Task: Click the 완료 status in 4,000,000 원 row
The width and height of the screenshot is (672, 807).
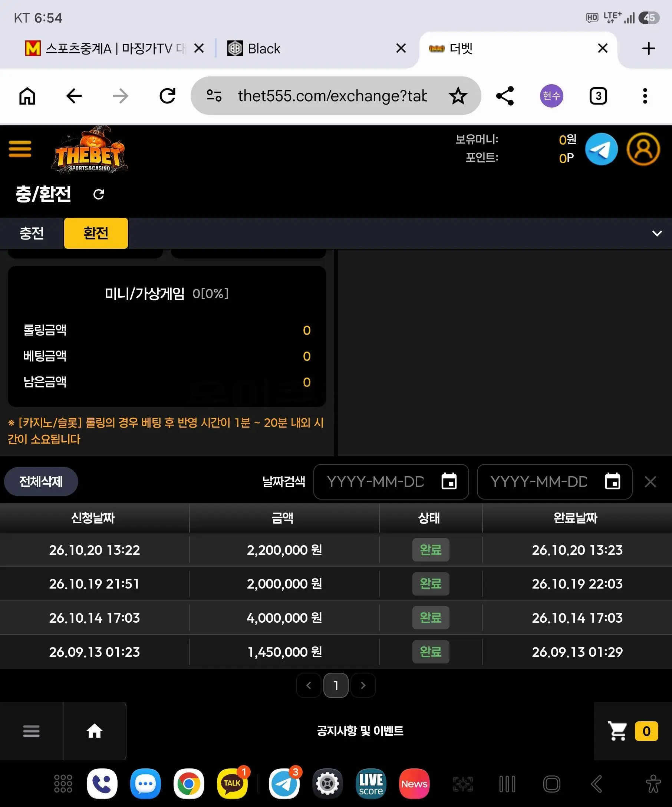Action: click(x=430, y=617)
